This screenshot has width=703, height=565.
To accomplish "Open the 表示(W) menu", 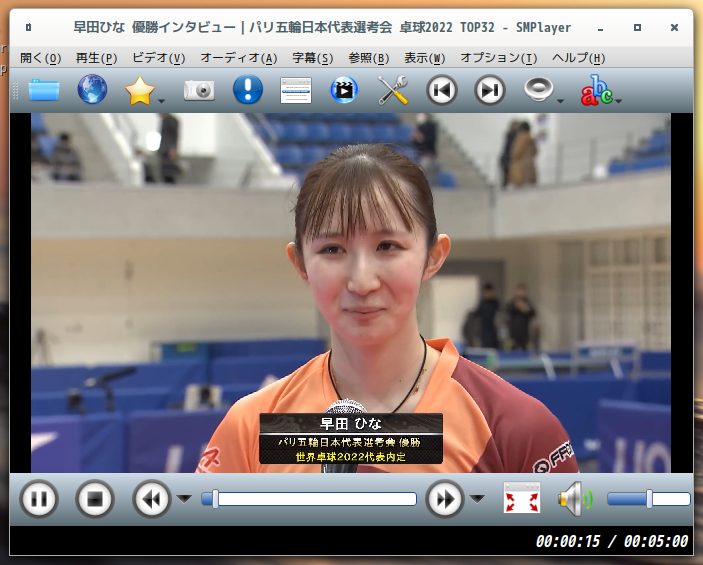I will (425, 58).
